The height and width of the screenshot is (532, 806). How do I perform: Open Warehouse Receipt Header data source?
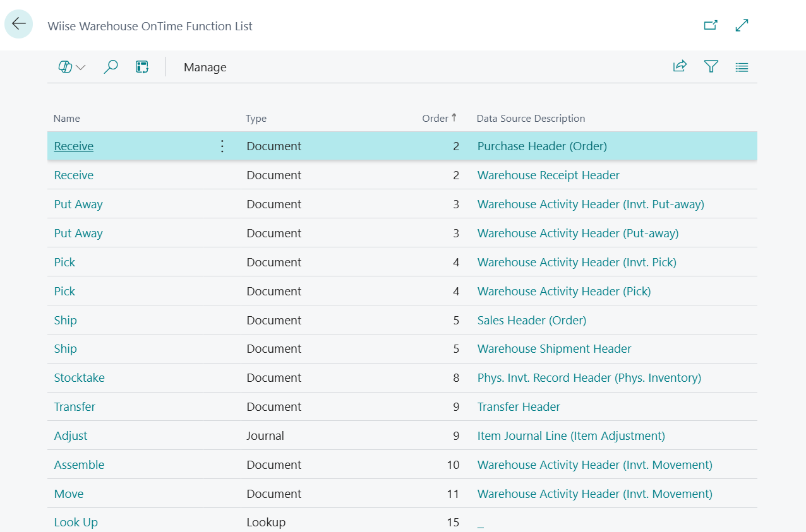(x=548, y=175)
